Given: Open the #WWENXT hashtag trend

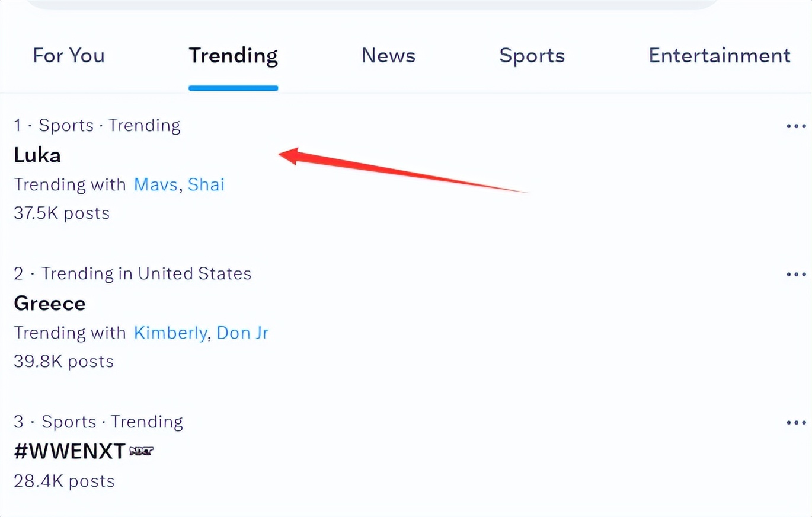Looking at the screenshot, I should [69, 452].
